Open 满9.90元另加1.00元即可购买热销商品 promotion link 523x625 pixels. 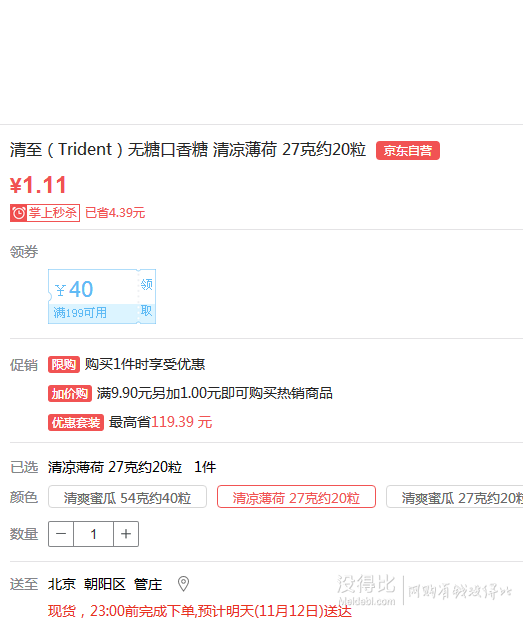coord(214,393)
